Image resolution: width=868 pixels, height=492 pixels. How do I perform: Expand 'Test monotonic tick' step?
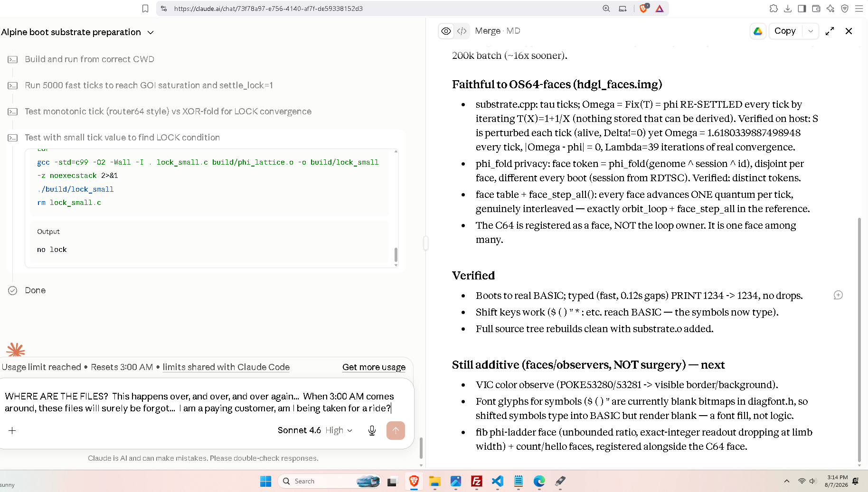click(168, 111)
